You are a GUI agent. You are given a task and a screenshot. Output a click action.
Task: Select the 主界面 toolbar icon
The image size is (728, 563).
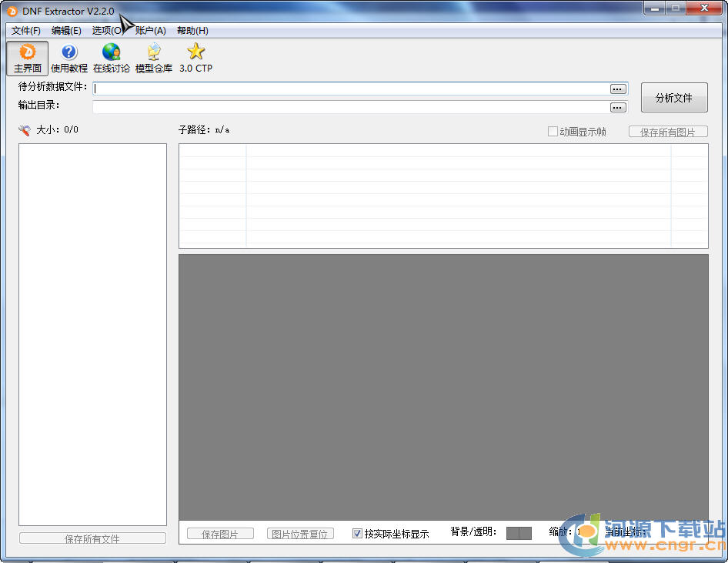pos(27,58)
